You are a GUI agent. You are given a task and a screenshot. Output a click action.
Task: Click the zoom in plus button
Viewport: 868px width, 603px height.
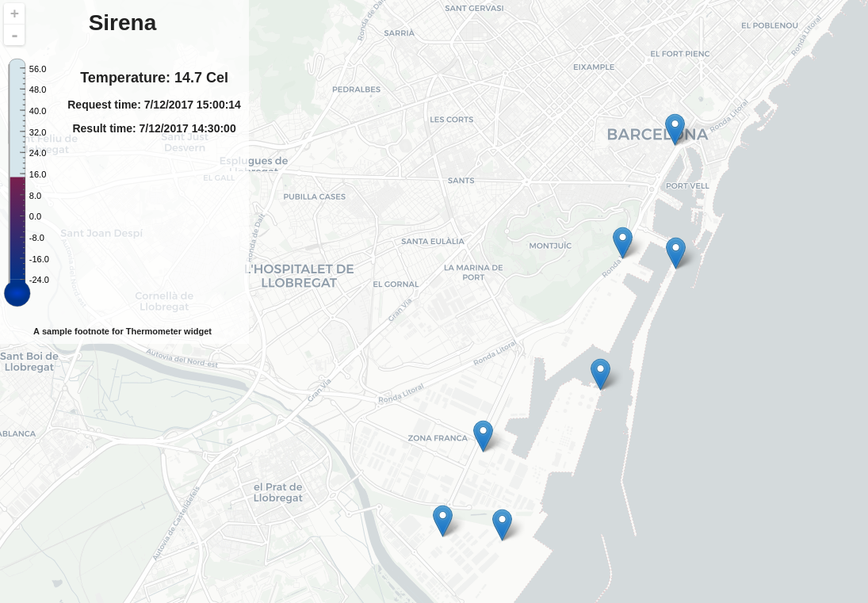[14, 13]
